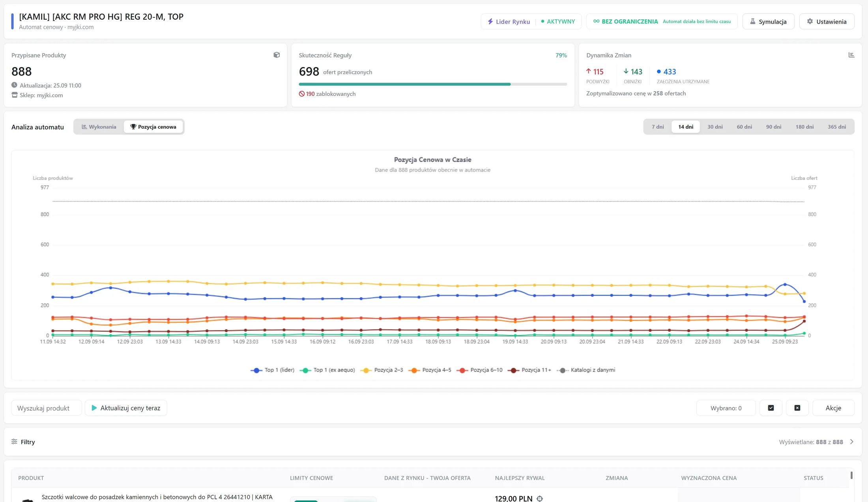Toggle Pozycja 11+ legend entry
This screenshot has width=868, height=502.
coord(529,370)
